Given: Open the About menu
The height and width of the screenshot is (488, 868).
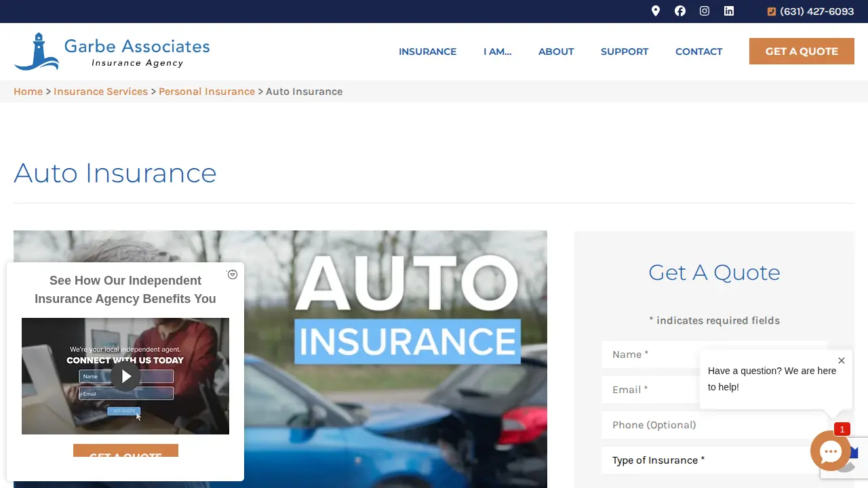Looking at the screenshot, I should click(556, 52).
